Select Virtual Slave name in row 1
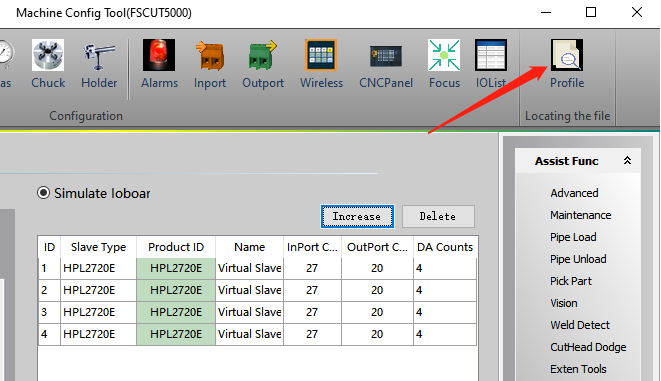661x381 pixels. coord(250,268)
